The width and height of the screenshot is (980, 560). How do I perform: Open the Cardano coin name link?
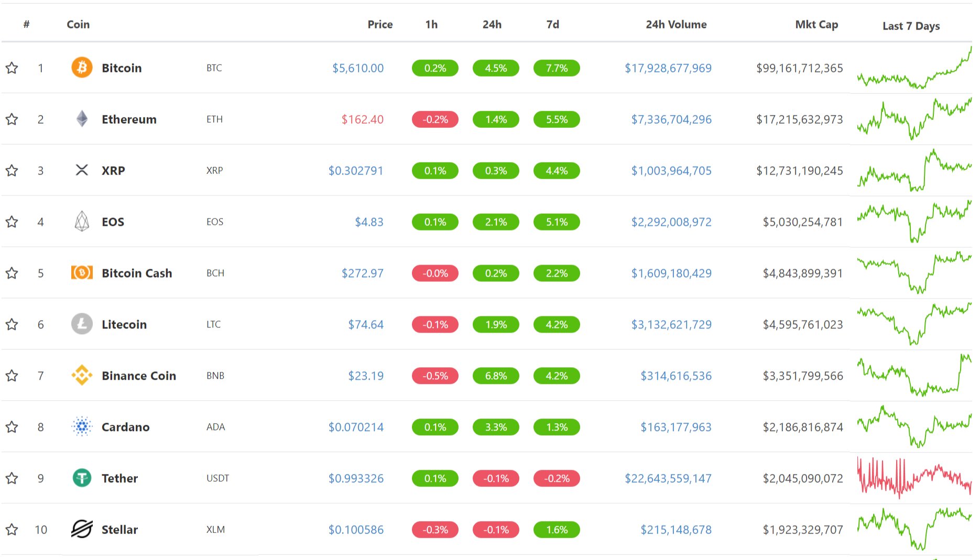click(125, 427)
